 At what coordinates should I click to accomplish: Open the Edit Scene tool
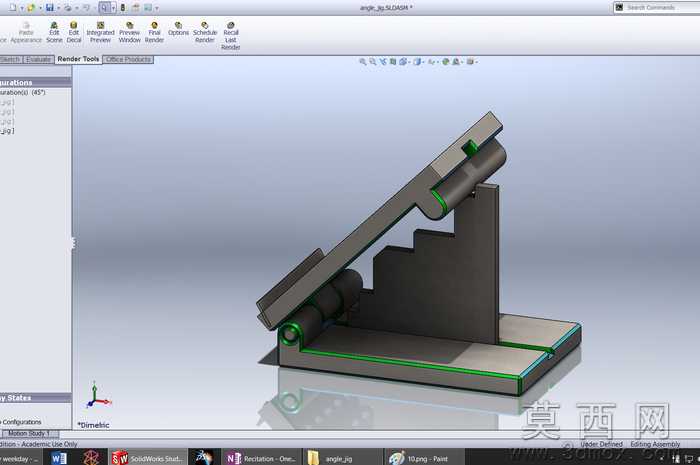point(54,32)
